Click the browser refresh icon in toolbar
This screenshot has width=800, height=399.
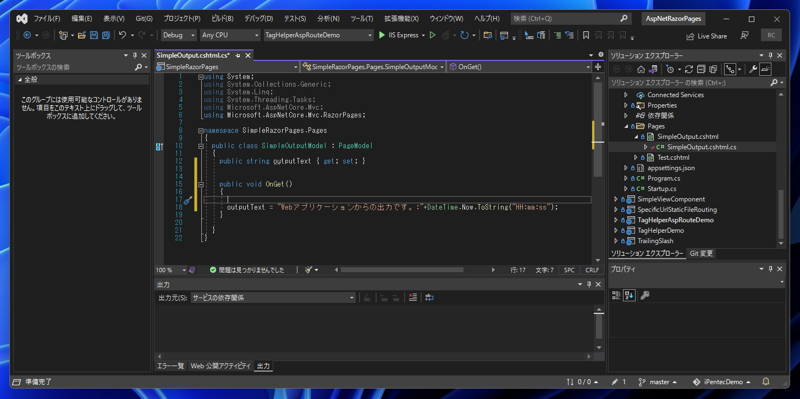tap(464, 35)
